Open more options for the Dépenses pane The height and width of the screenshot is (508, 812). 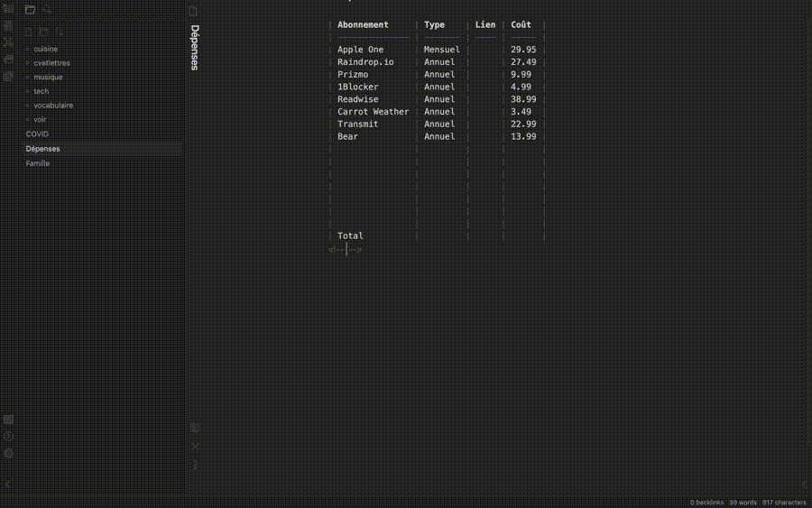[x=195, y=465]
